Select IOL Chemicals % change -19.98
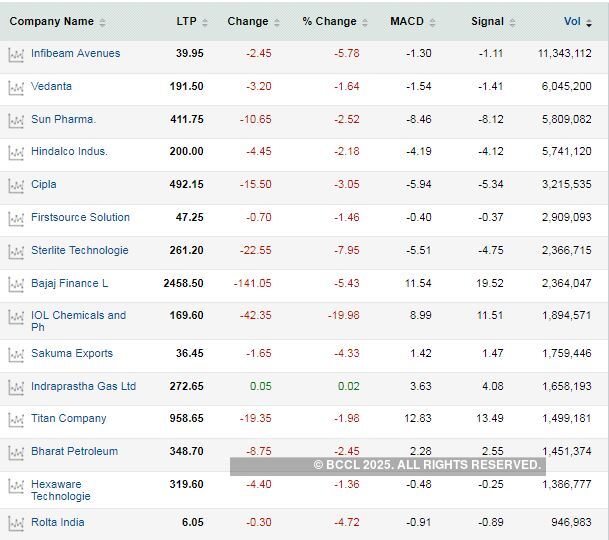The image size is (609, 540). tap(344, 315)
